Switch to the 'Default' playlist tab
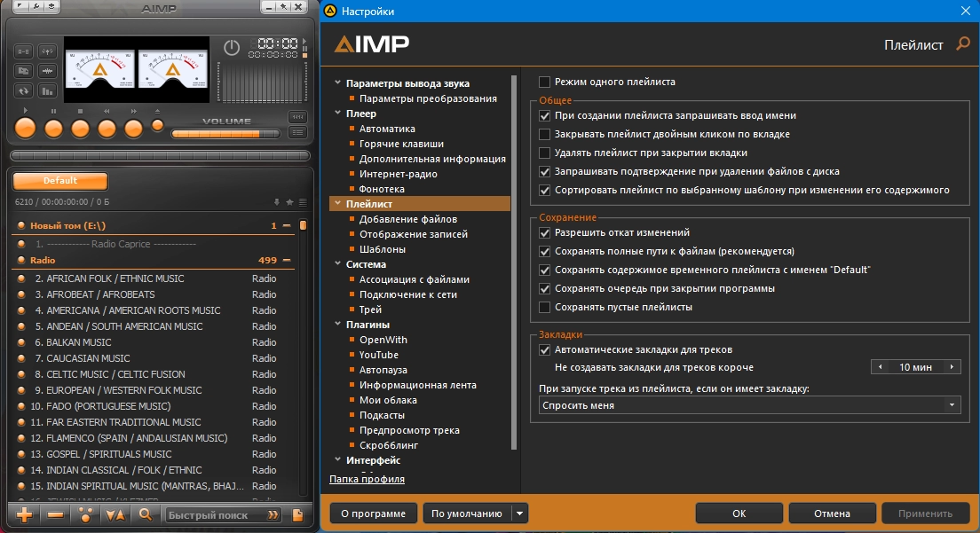This screenshot has width=980, height=533. (x=60, y=181)
